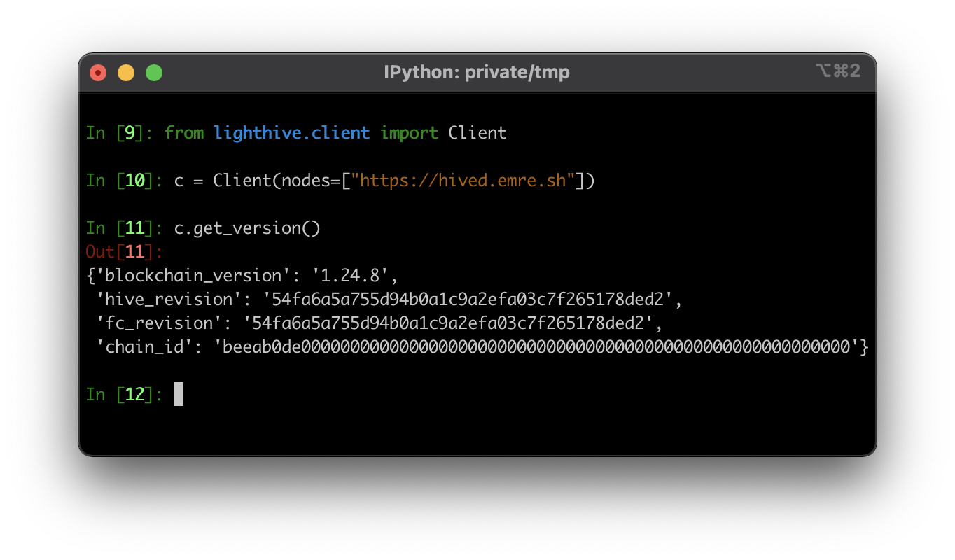Click the 'In [9]:' prompt
955x560 pixels.
click(120, 133)
